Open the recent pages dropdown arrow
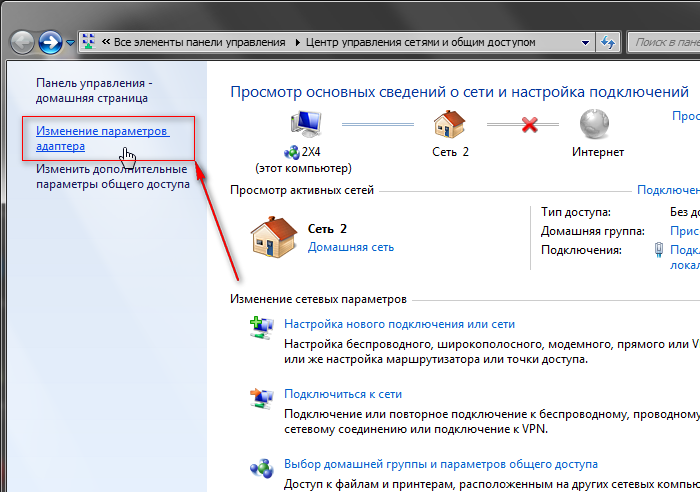Viewport: 700px width, 492px height. [x=71, y=43]
